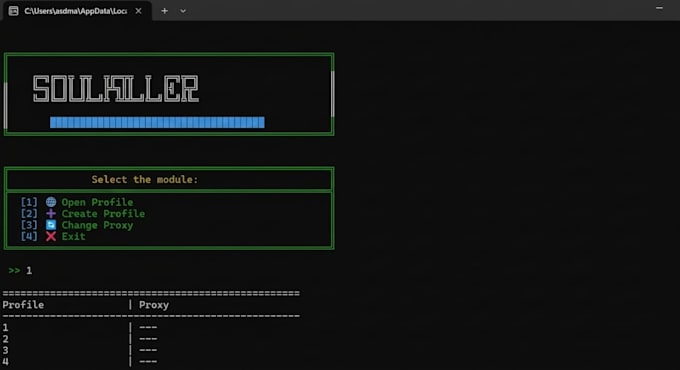Click the blue progress bar under SOULKILLER

[x=157, y=122]
